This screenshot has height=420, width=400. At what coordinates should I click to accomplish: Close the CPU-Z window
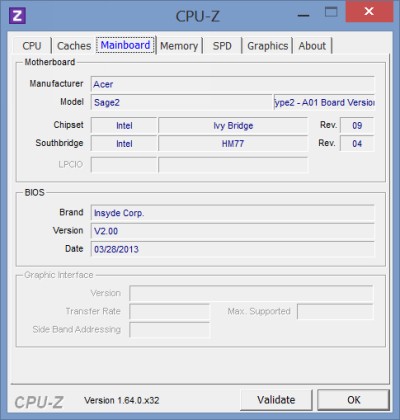click(369, 12)
